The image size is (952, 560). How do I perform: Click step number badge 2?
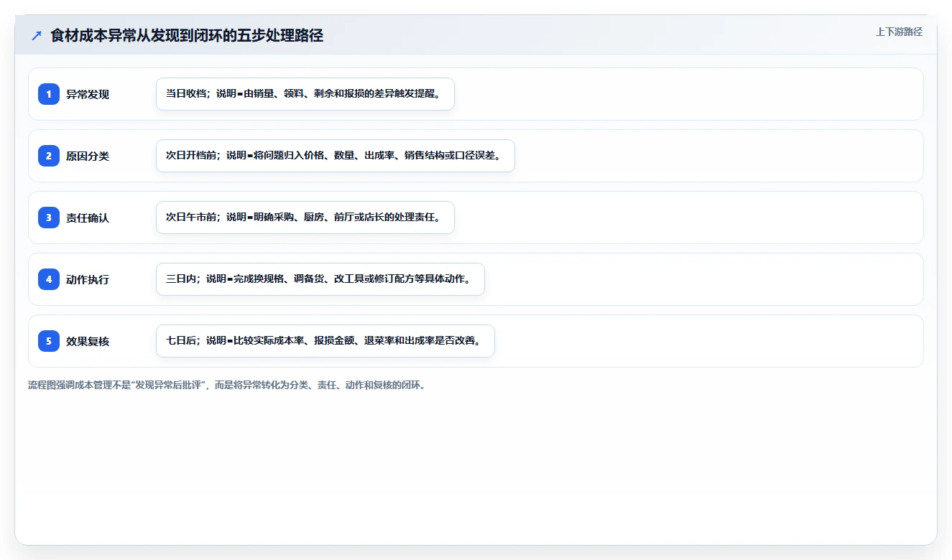pyautogui.click(x=49, y=156)
